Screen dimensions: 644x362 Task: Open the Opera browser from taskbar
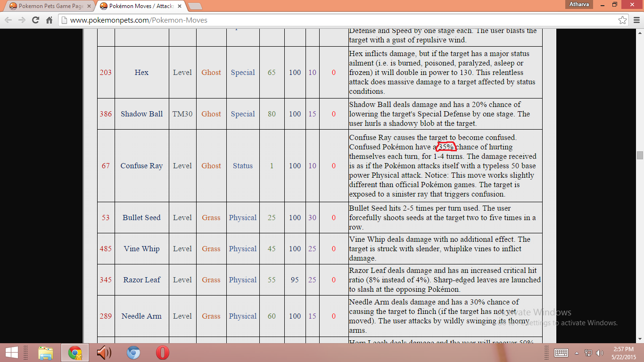click(x=162, y=353)
